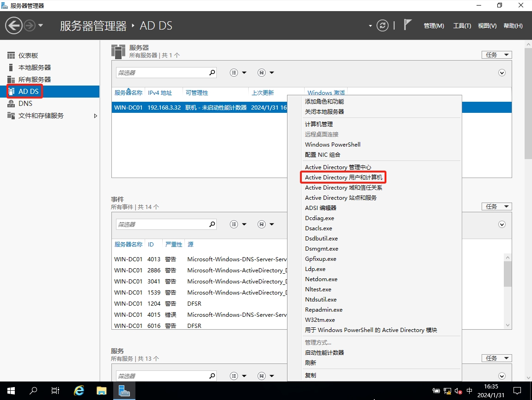
Task: Collapse the Servers section chevron
Action: 502,73
